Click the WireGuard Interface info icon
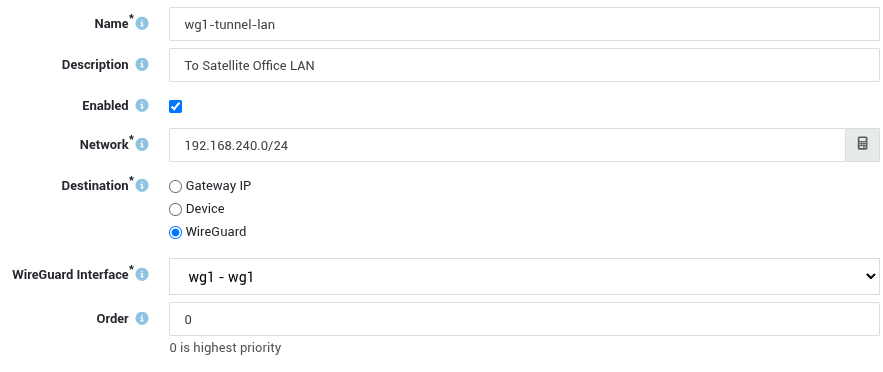The height and width of the screenshot is (372, 883). [142, 275]
